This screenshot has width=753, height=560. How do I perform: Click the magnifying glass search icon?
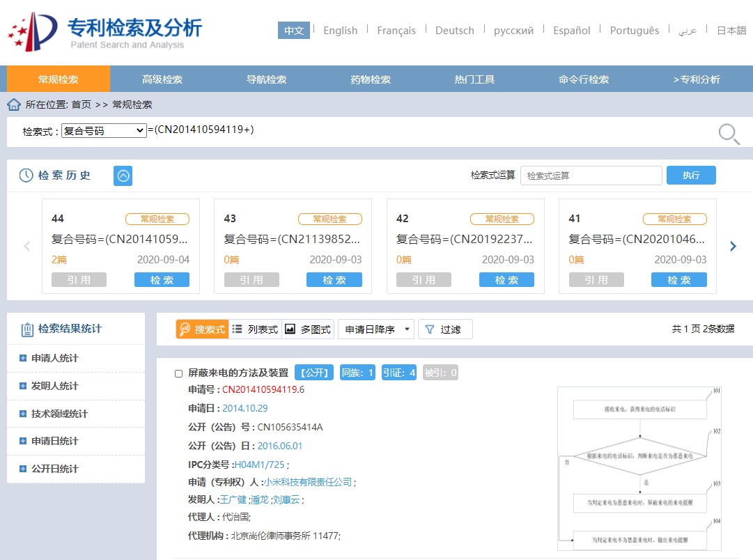pos(729,134)
